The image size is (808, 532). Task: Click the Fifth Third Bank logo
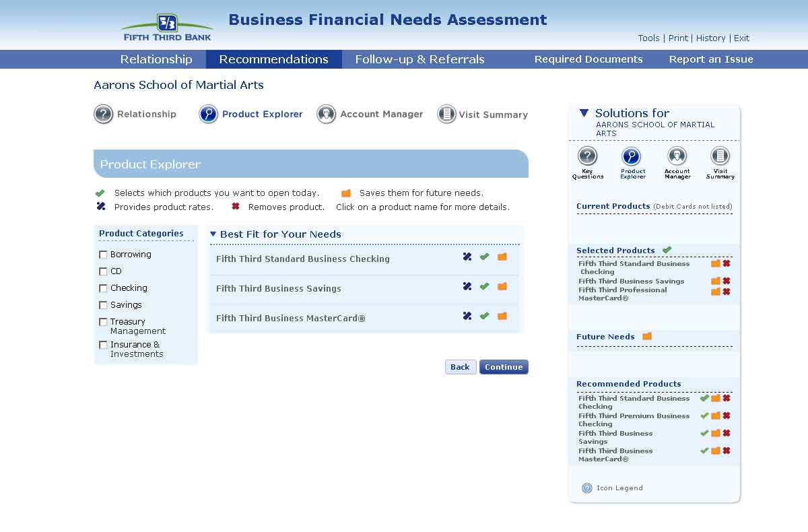(167, 28)
